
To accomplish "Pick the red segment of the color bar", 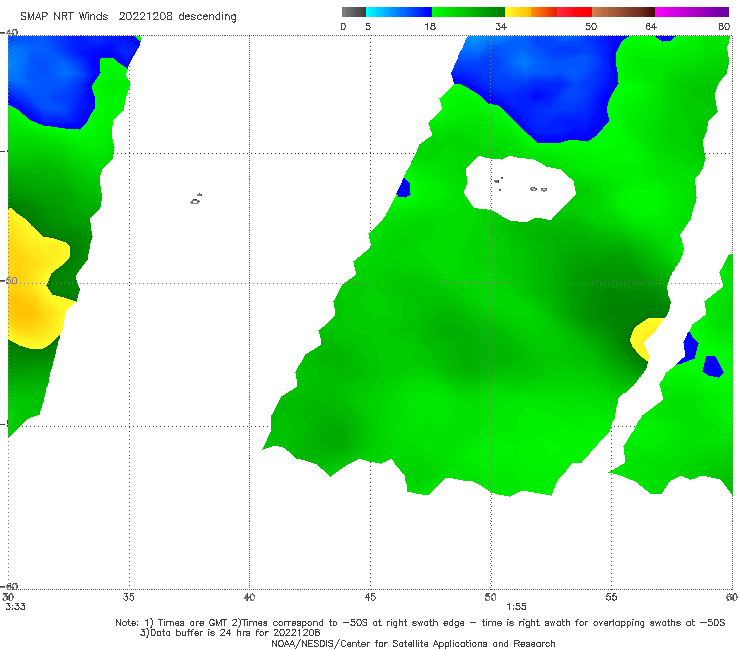I will 574,12.
